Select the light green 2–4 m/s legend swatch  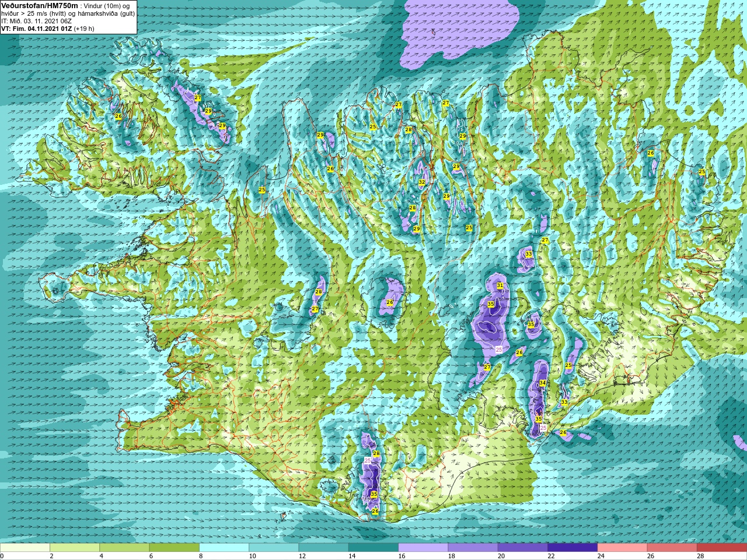click(x=75, y=547)
